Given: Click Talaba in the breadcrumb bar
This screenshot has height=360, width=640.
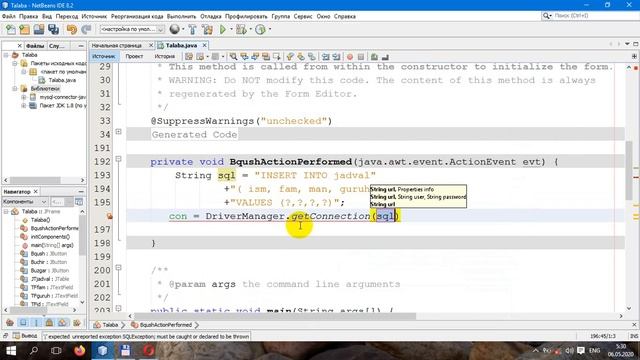Looking at the screenshot, I should [106, 325].
